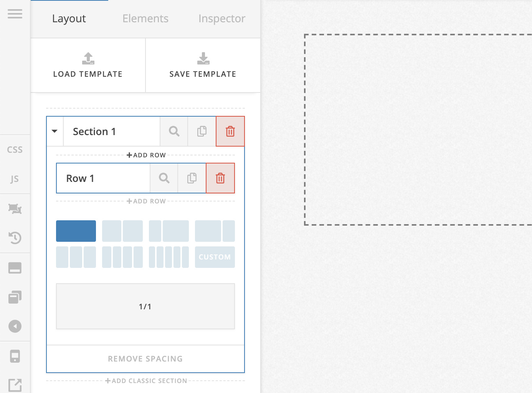Switch to the Inspector tab
The width and height of the screenshot is (532, 393).
[222, 18]
